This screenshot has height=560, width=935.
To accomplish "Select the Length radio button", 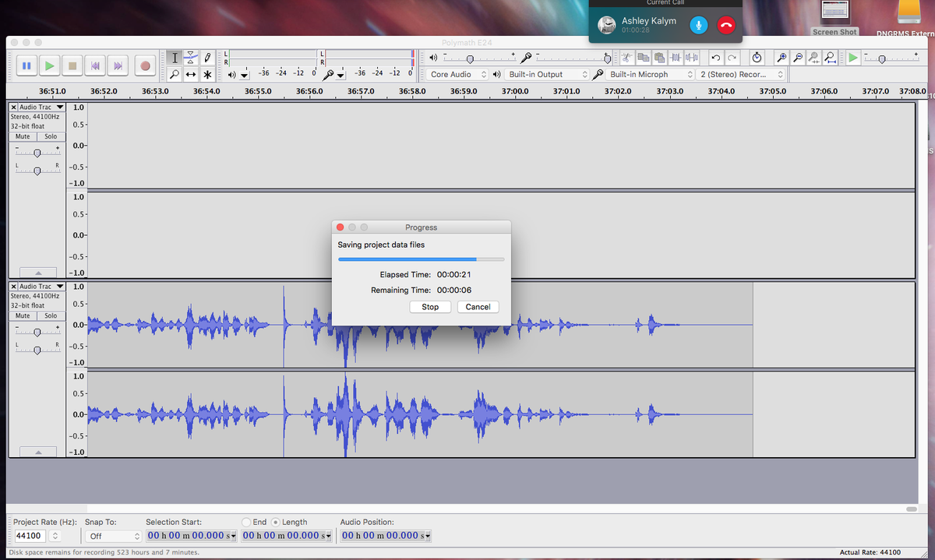I will (x=275, y=522).
